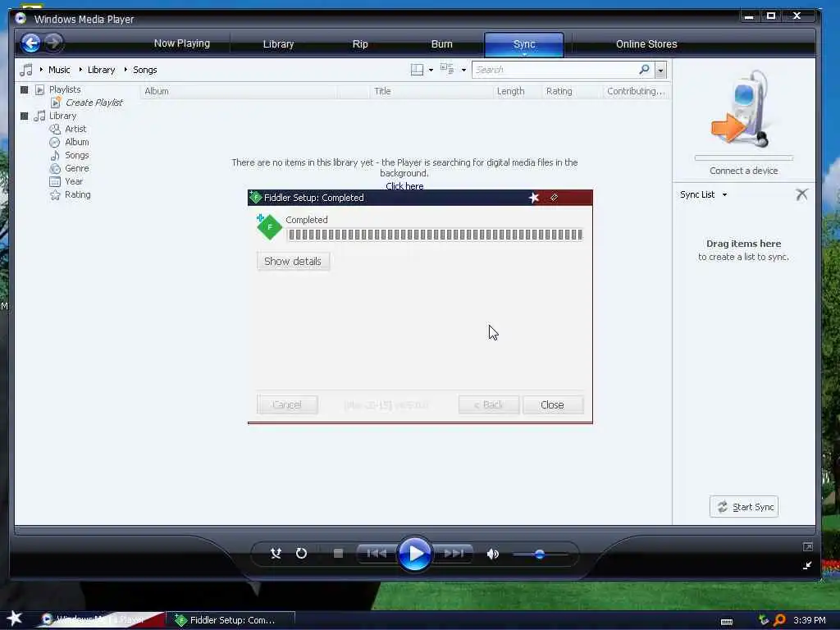Click the star icon in Fiddler title bar
The width and height of the screenshot is (840, 630).
click(533, 198)
